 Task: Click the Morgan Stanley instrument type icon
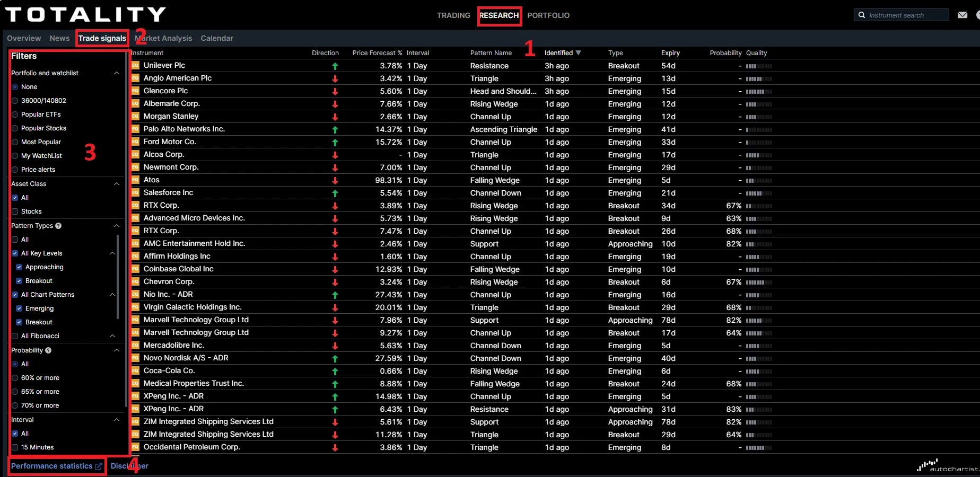(135, 116)
